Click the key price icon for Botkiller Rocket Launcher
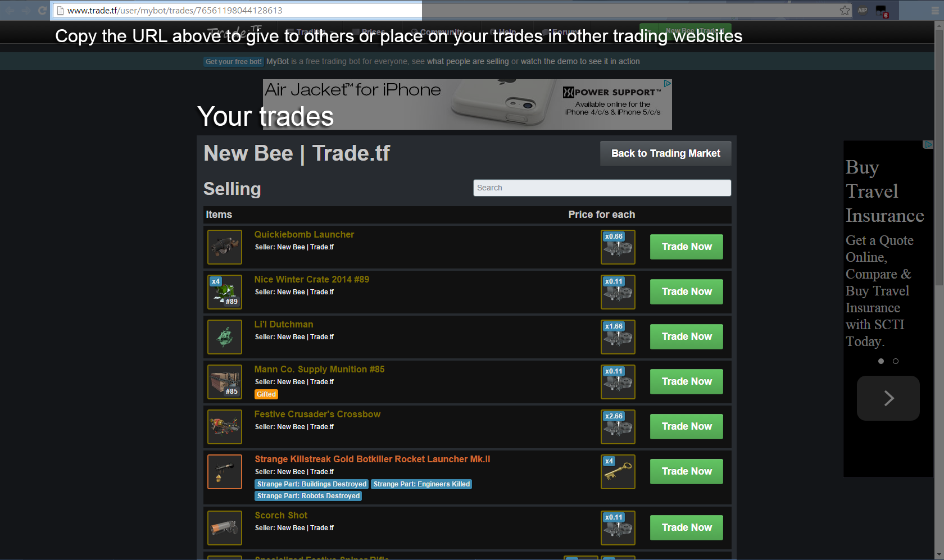 click(618, 472)
